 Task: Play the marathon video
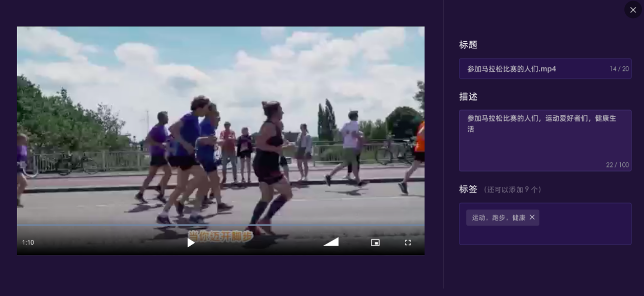click(191, 243)
